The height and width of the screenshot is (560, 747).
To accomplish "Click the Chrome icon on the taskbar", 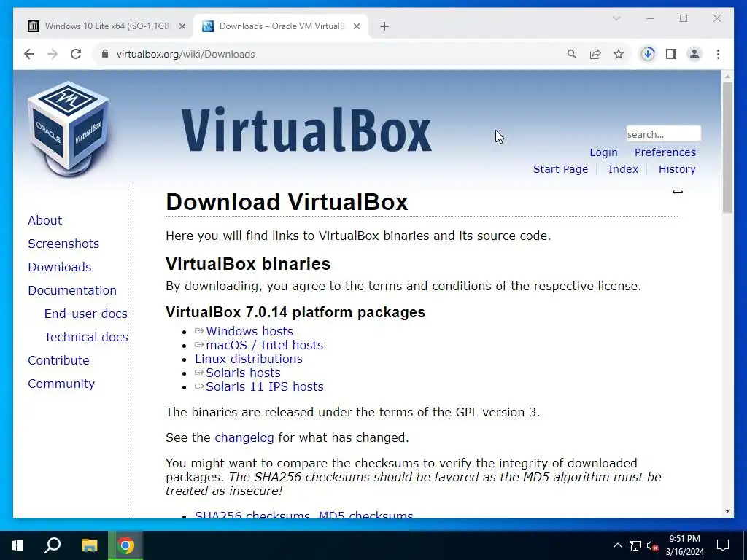I will (x=125, y=545).
